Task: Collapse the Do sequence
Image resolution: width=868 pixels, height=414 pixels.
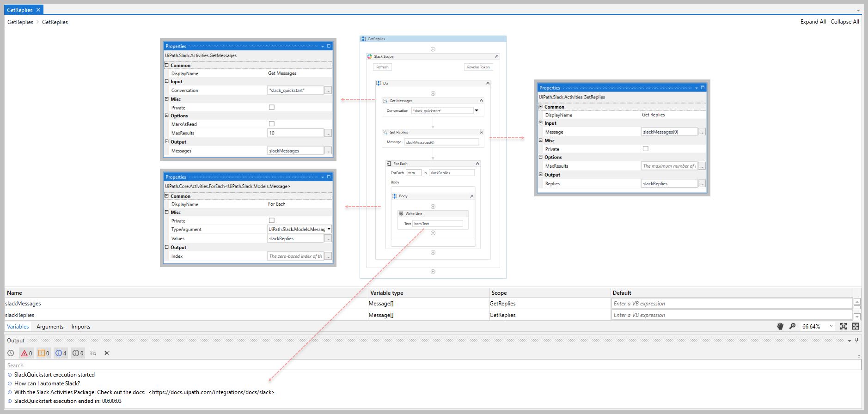Action: point(488,83)
